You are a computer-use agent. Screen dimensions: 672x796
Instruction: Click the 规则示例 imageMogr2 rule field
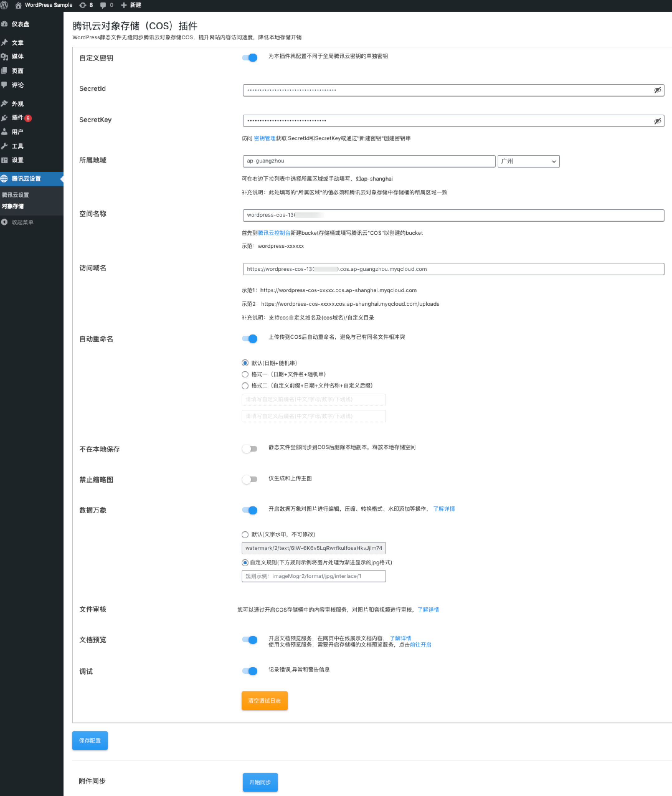pyautogui.click(x=314, y=576)
